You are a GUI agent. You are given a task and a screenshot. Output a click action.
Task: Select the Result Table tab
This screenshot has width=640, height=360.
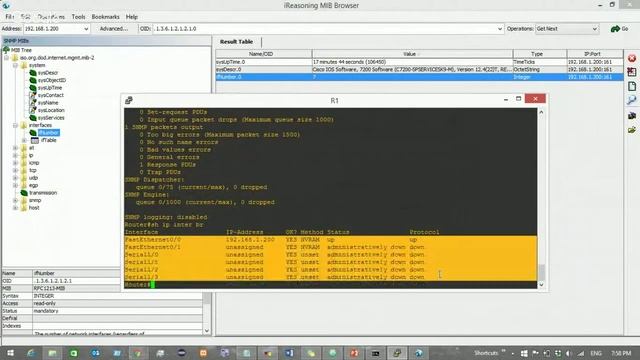point(236,42)
